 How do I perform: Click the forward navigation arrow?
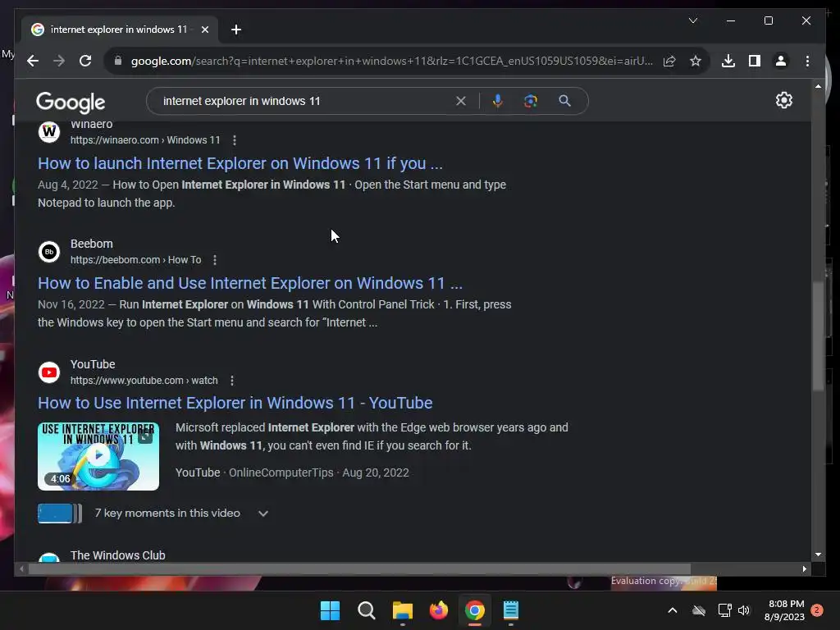pyautogui.click(x=59, y=61)
